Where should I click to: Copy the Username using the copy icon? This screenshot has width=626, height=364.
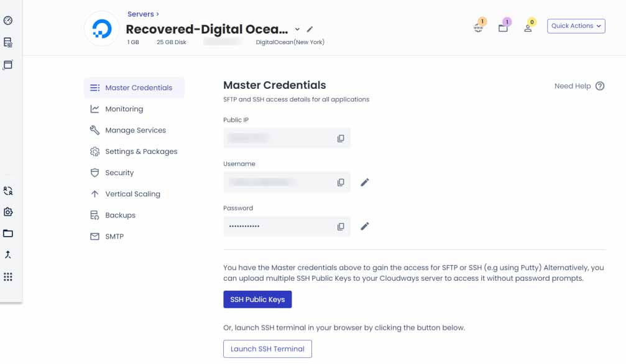[x=341, y=182]
